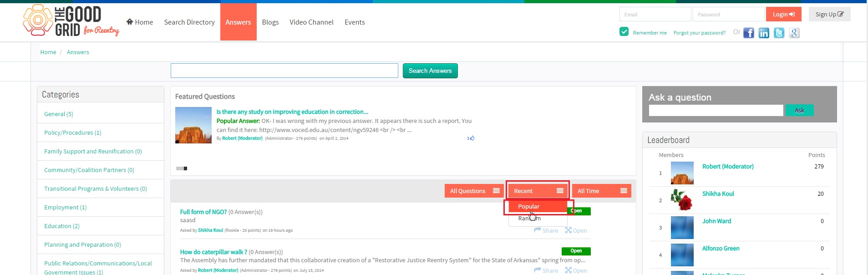
Task: Open Robert (Moderator) in the leaderboard
Action: pos(728,166)
